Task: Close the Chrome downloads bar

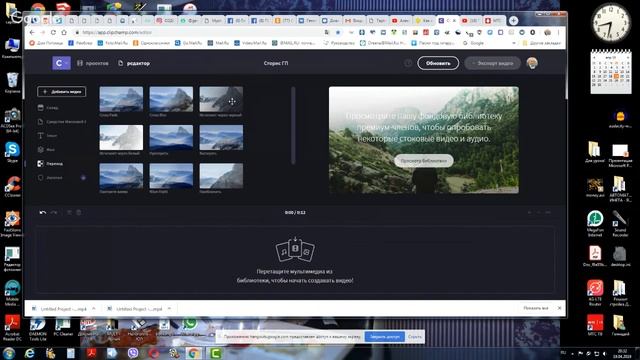Action: 559,308
